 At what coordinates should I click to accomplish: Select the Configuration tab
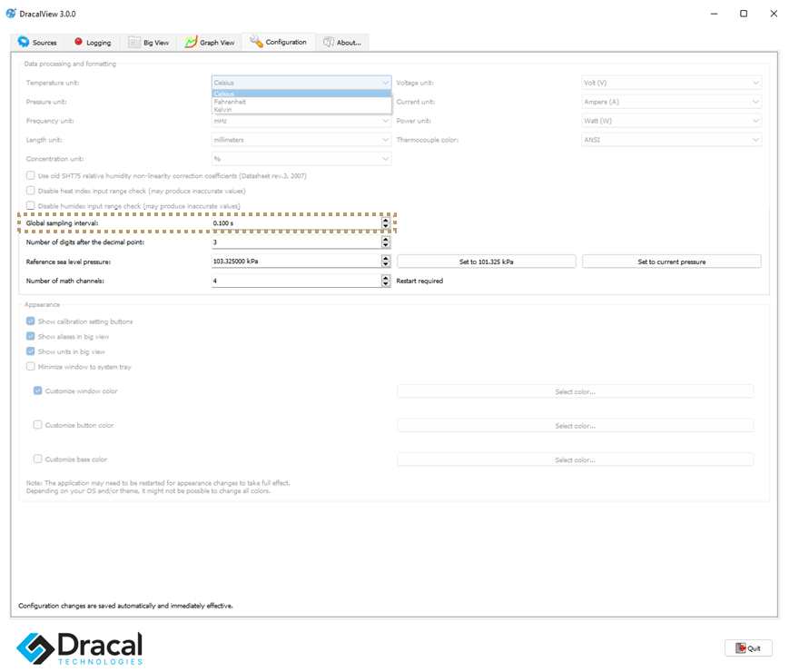tap(278, 42)
